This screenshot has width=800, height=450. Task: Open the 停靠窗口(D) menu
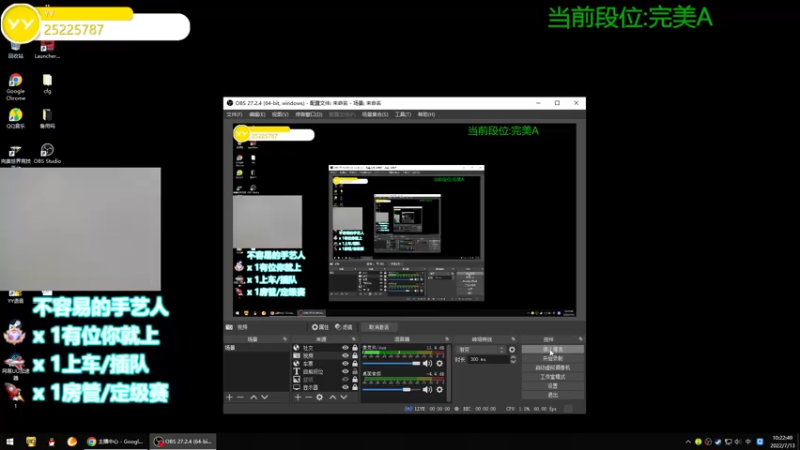(x=309, y=114)
